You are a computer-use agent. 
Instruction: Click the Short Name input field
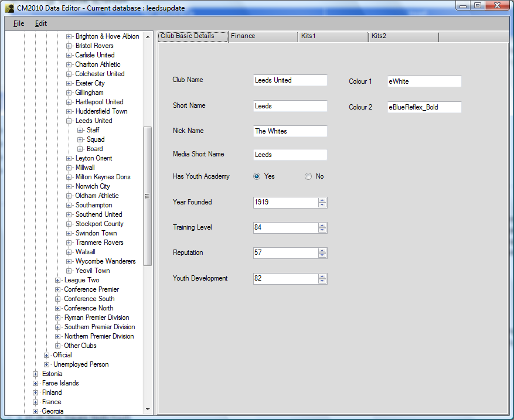click(290, 106)
